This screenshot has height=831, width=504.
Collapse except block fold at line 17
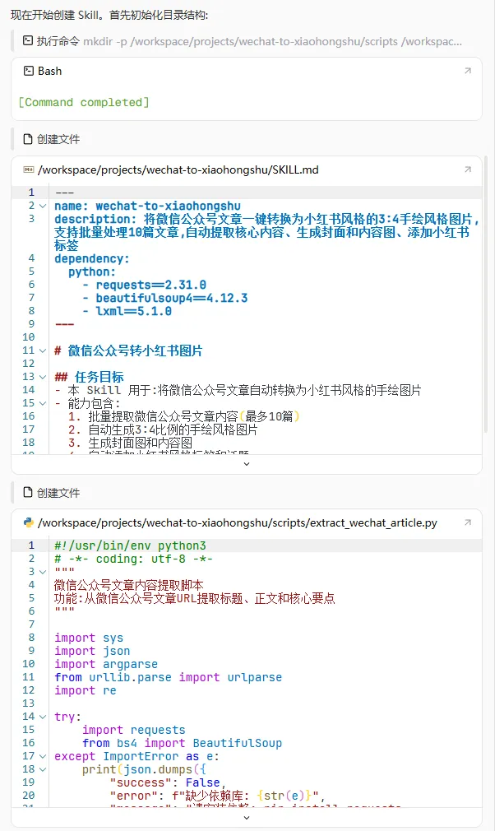[x=43, y=756]
